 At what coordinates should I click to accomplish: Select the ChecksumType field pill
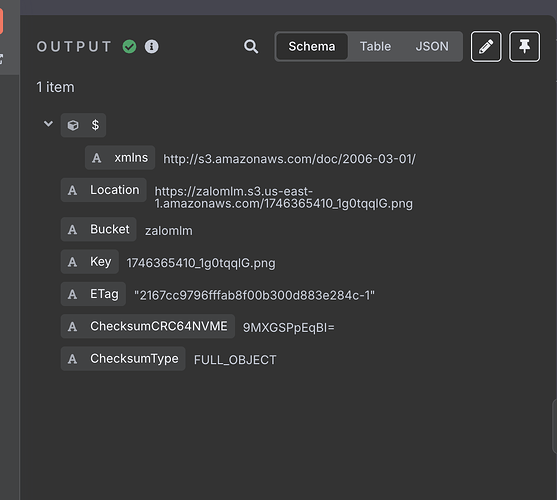pos(123,359)
